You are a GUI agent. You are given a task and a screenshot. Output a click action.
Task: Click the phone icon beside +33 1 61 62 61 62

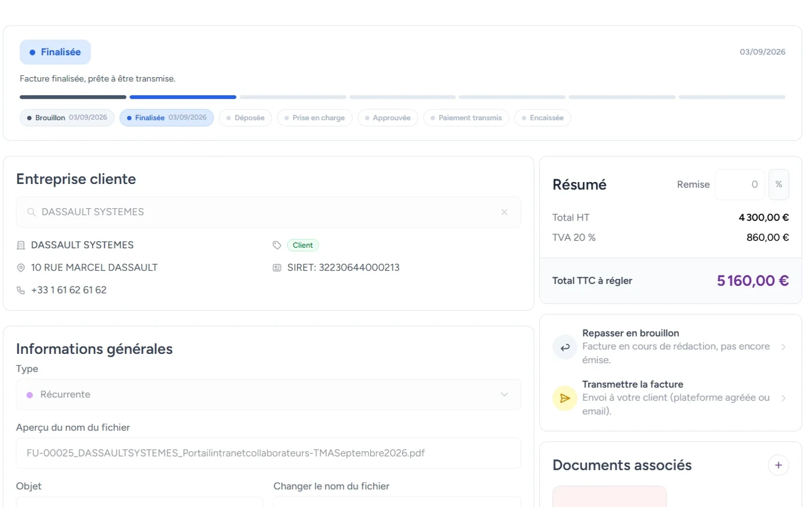(x=21, y=290)
